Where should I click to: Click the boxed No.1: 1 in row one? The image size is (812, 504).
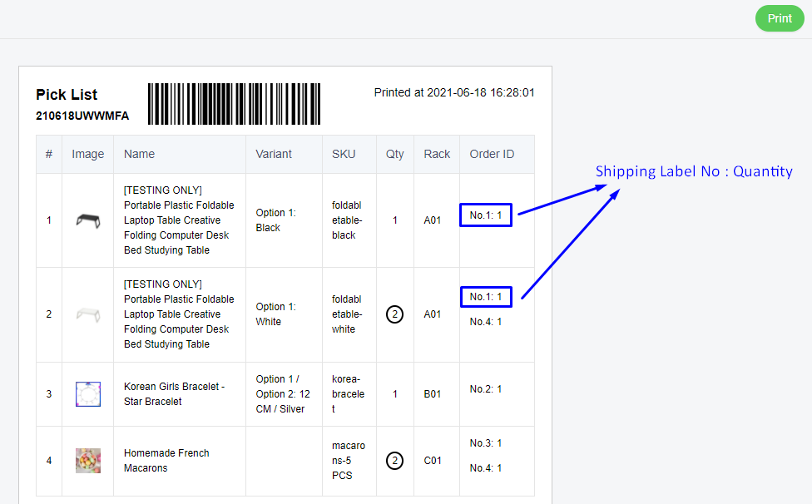click(486, 215)
